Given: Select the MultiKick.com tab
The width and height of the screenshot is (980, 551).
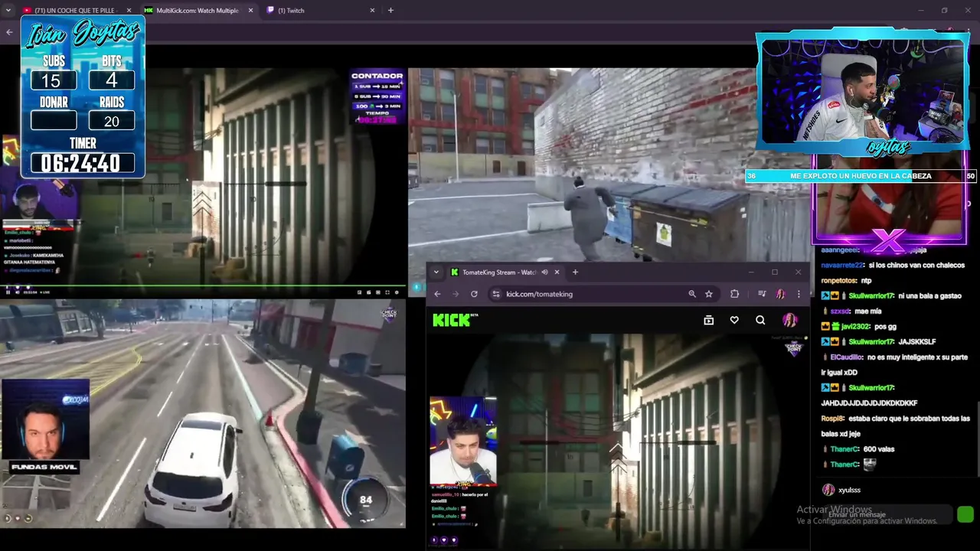Looking at the screenshot, I should coord(198,10).
